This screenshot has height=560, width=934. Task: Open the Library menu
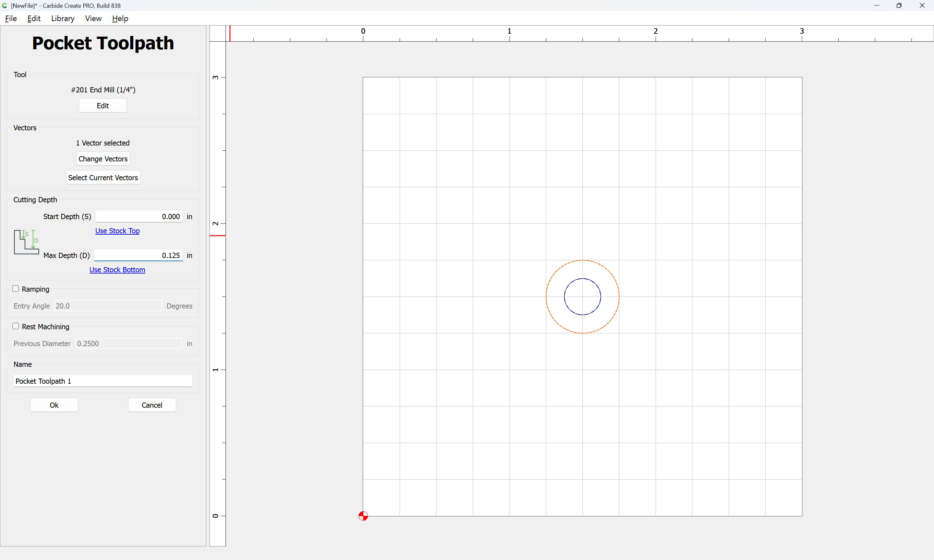click(x=63, y=18)
